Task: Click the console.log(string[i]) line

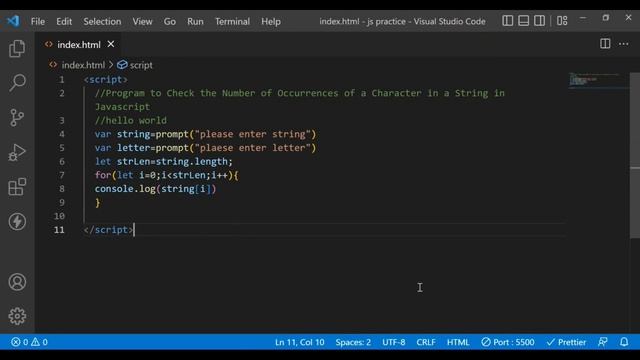Action: coord(155,189)
